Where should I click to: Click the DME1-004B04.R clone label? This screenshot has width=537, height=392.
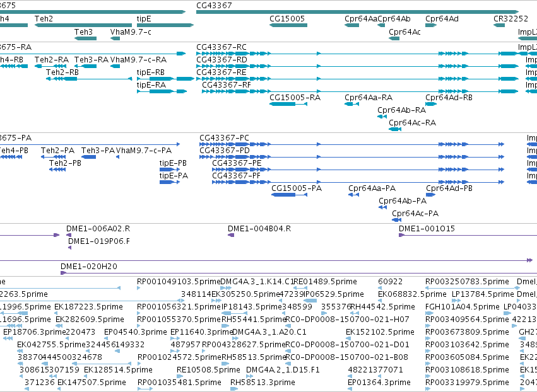point(259,229)
